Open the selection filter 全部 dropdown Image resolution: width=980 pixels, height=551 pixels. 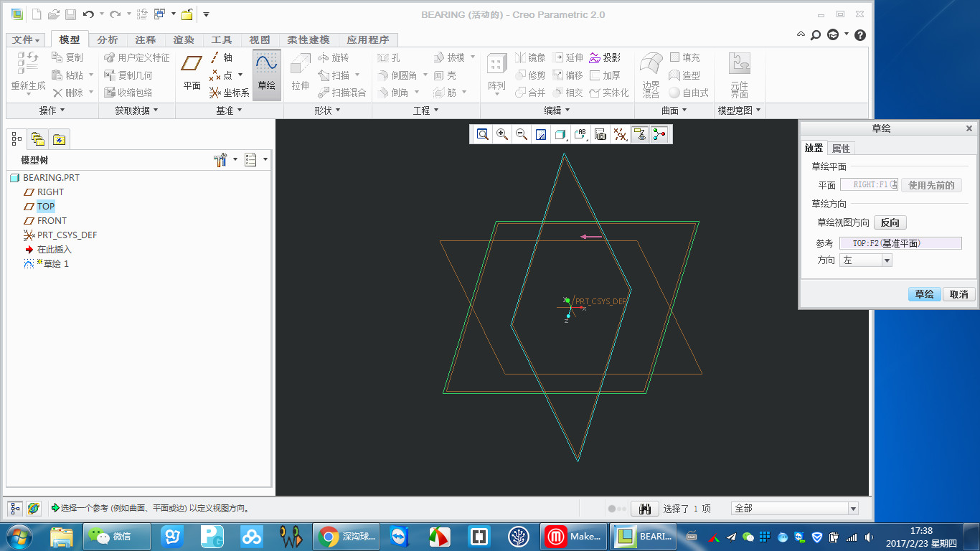795,509
